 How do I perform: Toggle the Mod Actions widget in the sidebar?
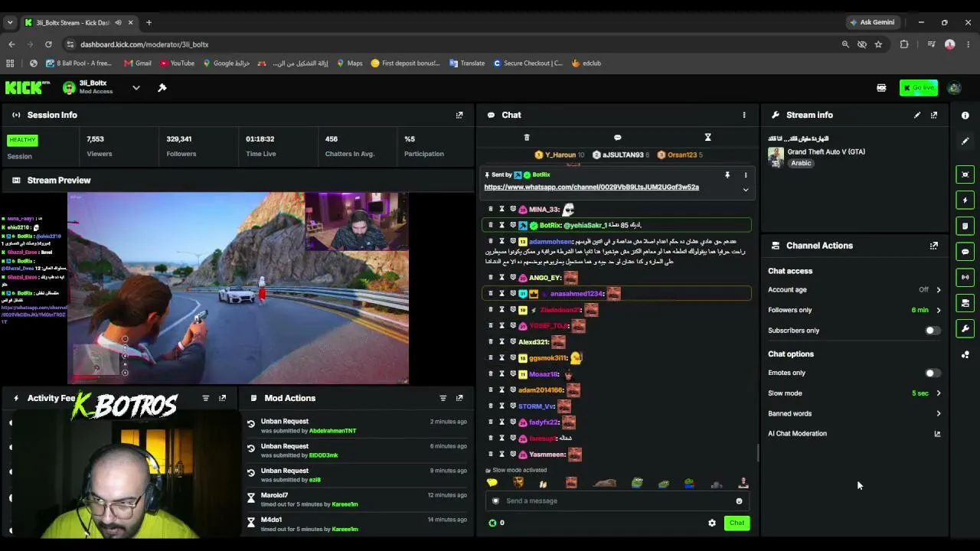point(965,226)
